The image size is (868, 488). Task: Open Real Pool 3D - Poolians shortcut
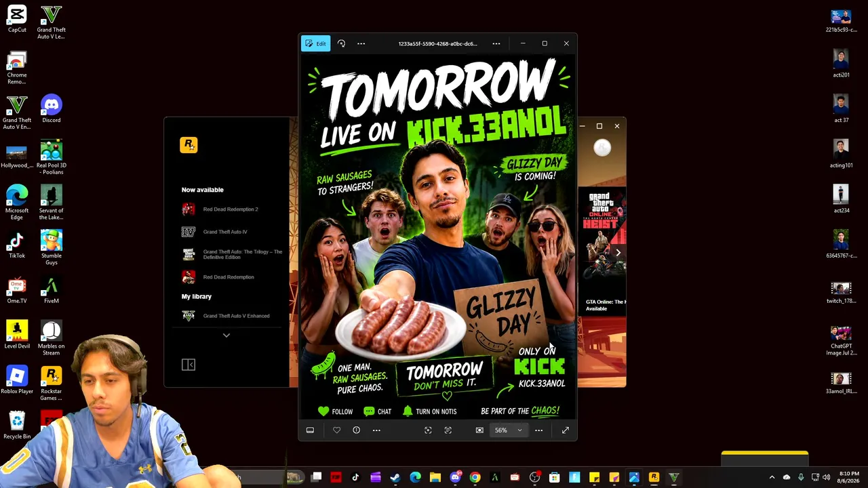pos(52,158)
